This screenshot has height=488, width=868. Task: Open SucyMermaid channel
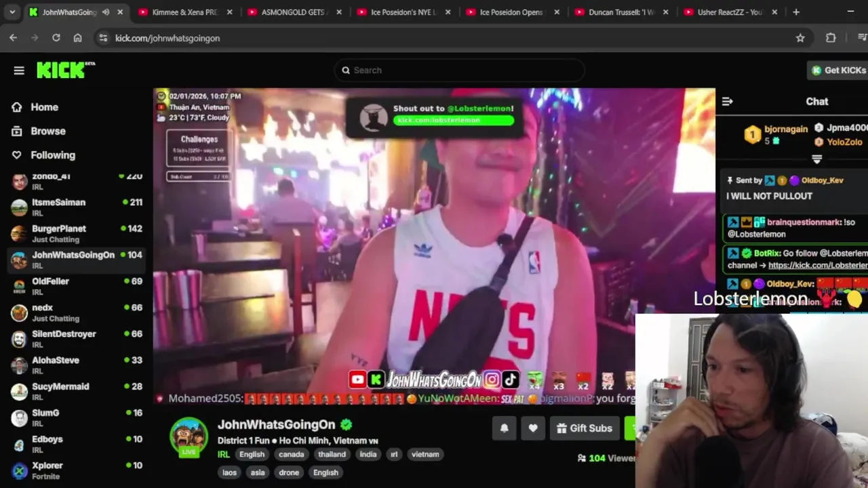coord(77,391)
